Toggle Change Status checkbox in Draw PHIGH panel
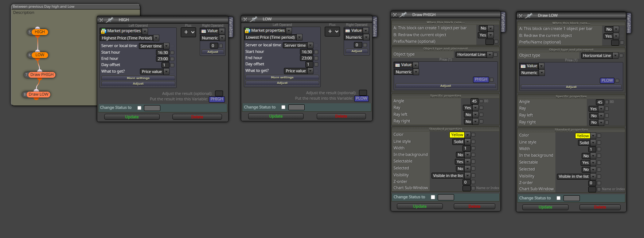 [x=433, y=197]
